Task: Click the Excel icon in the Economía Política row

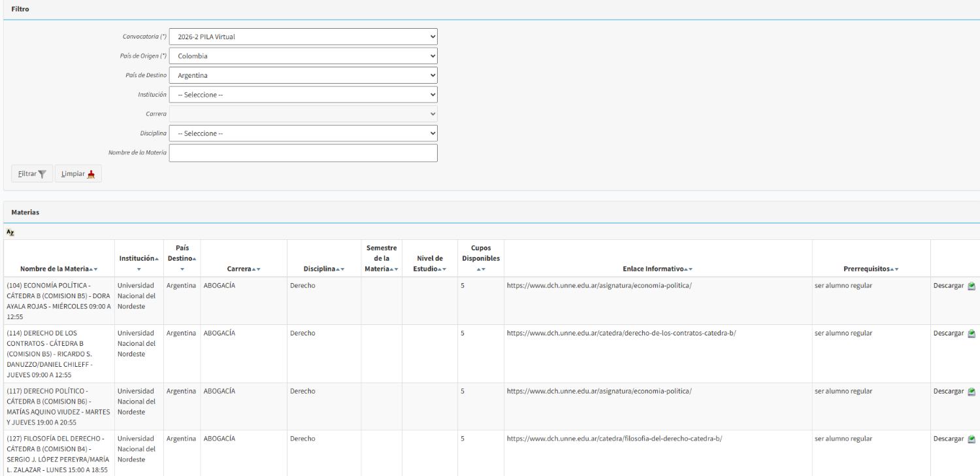Action: pos(972,286)
